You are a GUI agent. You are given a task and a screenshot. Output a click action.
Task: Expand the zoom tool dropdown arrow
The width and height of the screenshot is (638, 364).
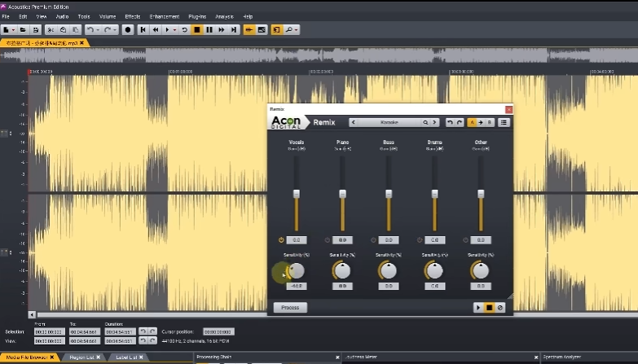(295, 30)
